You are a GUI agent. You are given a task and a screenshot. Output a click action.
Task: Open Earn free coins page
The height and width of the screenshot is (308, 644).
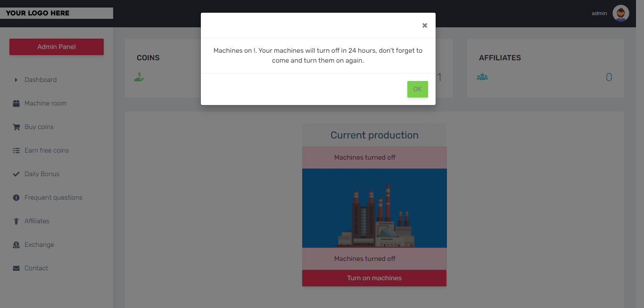[x=47, y=150]
